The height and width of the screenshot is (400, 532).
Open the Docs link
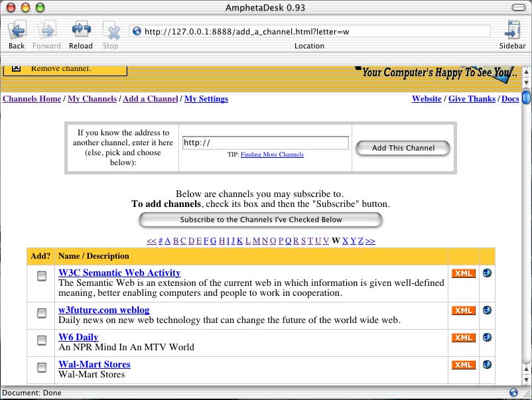click(x=510, y=99)
